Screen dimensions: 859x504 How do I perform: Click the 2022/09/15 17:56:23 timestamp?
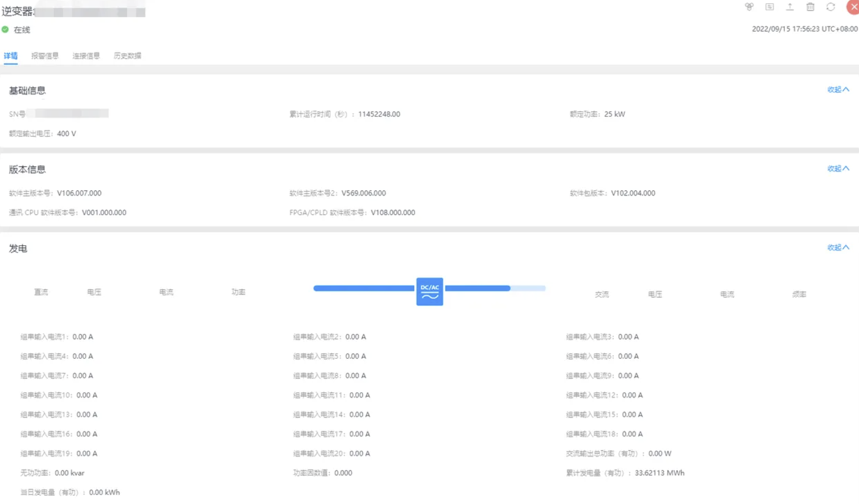pos(805,29)
